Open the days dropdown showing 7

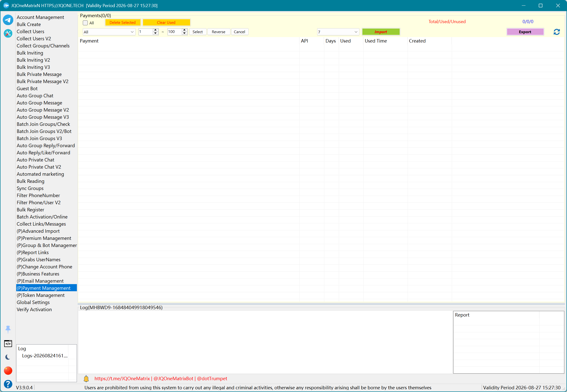point(338,32)
